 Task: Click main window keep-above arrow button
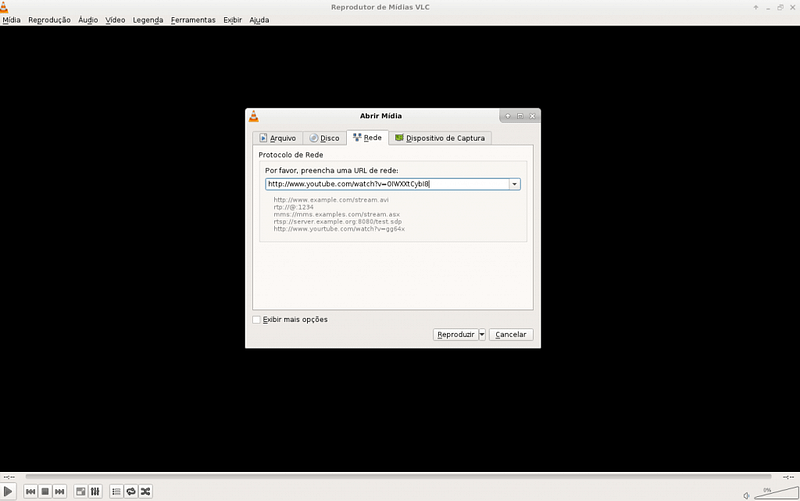point(756,8)
